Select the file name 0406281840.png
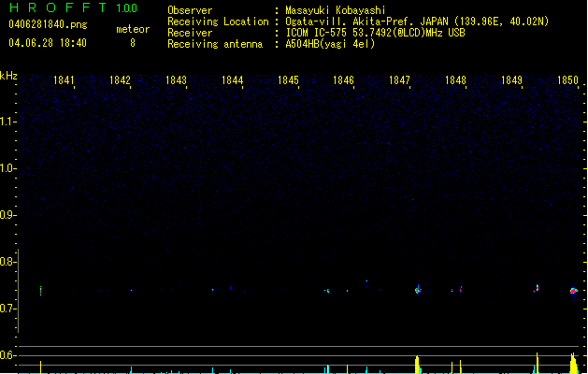 tap(48, 24)
